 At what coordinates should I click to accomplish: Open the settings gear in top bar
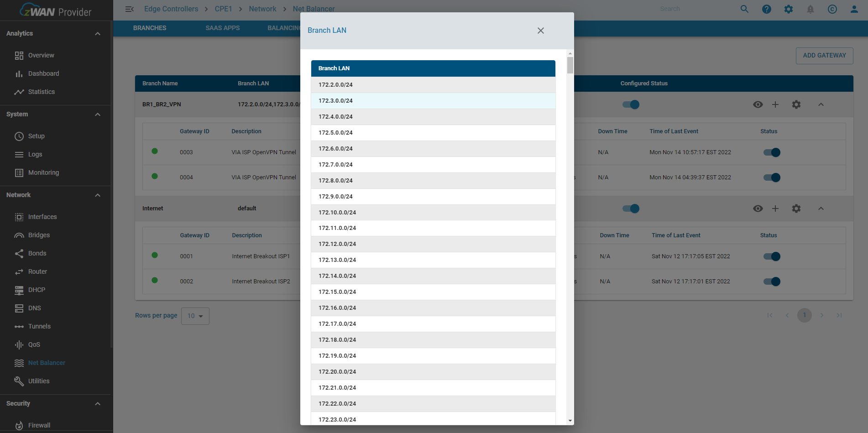tap(788, 9)
